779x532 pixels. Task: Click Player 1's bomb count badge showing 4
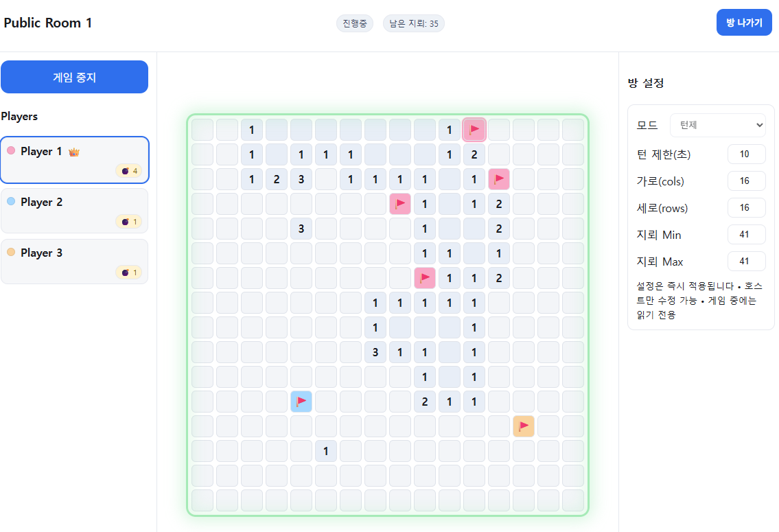[128, 171]
